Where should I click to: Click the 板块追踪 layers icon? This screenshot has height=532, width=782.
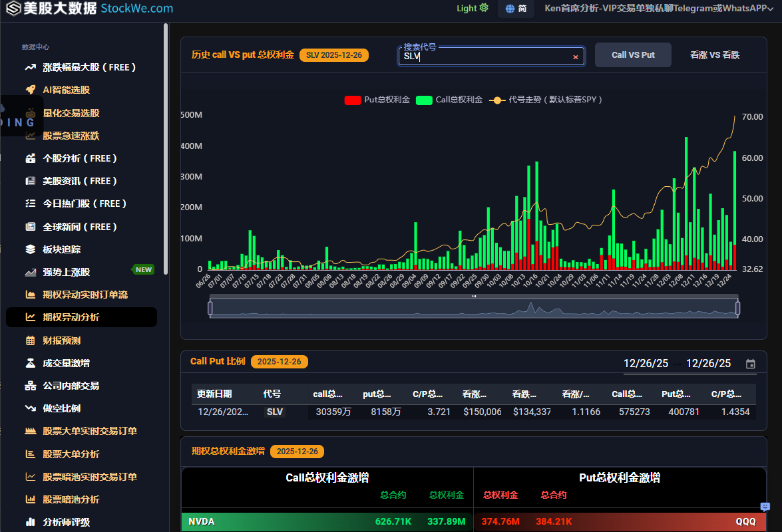pos(31,249)
